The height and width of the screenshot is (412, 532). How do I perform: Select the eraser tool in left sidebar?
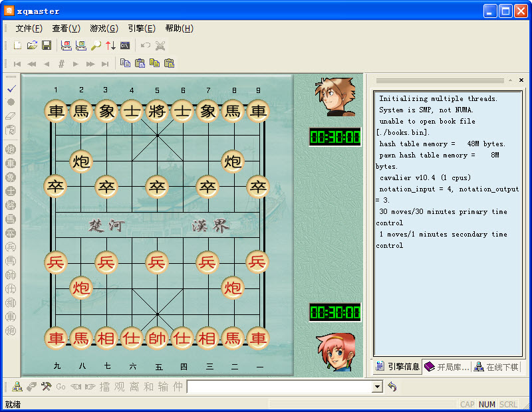pos(11,116)
